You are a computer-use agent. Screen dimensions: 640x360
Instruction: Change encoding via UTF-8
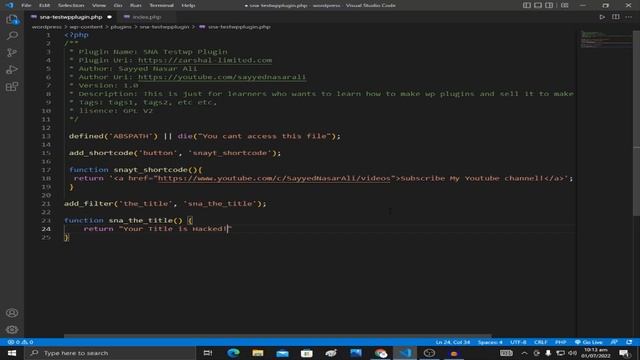pyautogui.click(x=518, y=342)
